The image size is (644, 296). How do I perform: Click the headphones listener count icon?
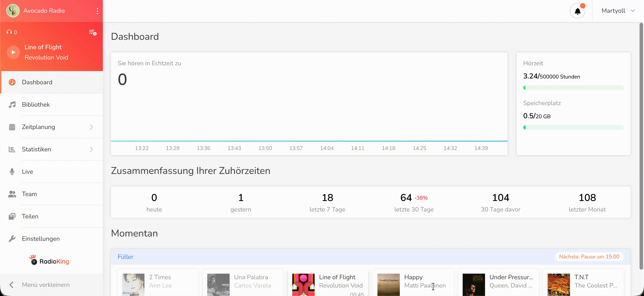click(x=9, y=32)
